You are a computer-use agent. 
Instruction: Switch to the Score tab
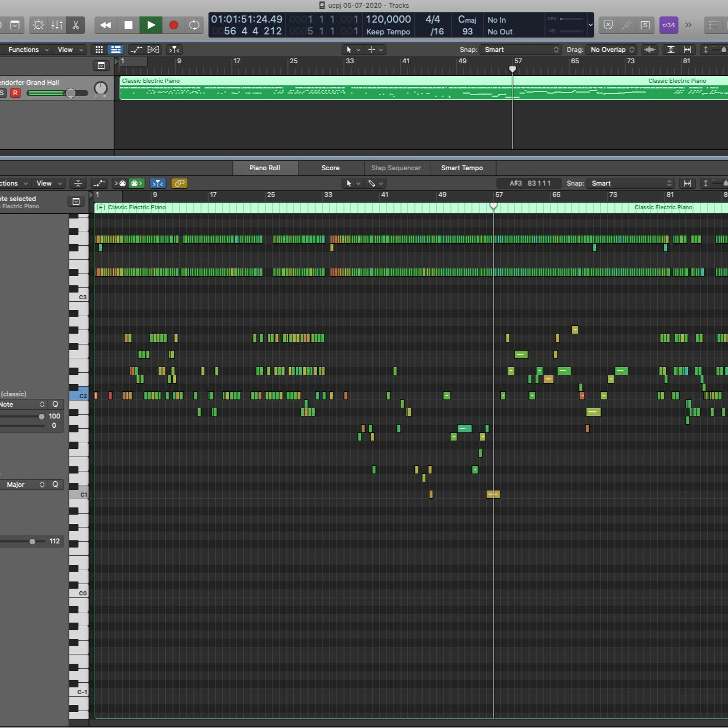[330, 168]
